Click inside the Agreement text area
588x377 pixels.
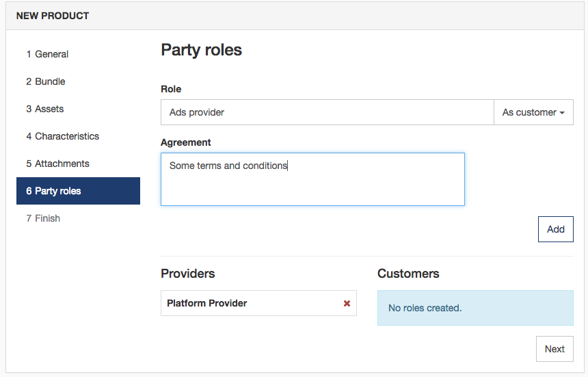[x=312, y=179]
